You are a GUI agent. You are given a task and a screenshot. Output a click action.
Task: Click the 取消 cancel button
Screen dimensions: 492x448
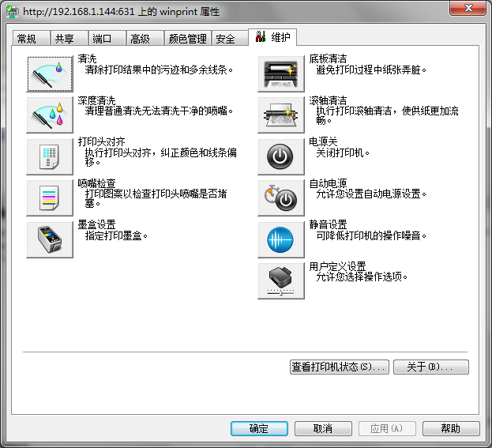click(x=323, y=428)
